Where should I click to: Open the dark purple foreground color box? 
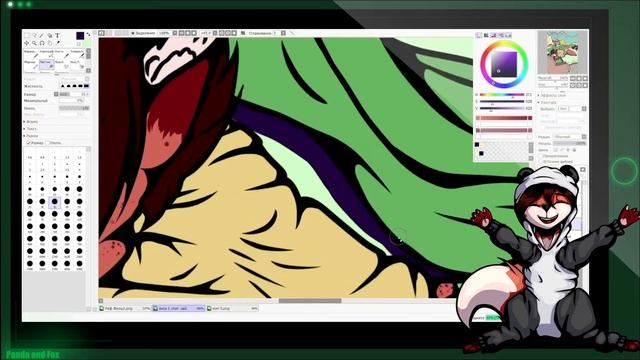click(80, 36)
